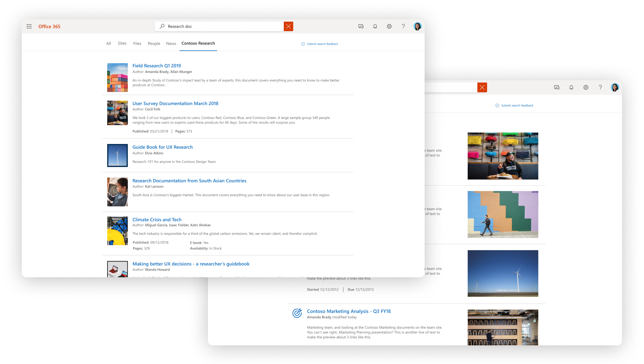Open the feedback chat icon in the header
This screenshot has height=364, width=644.
tap(361, 26)
